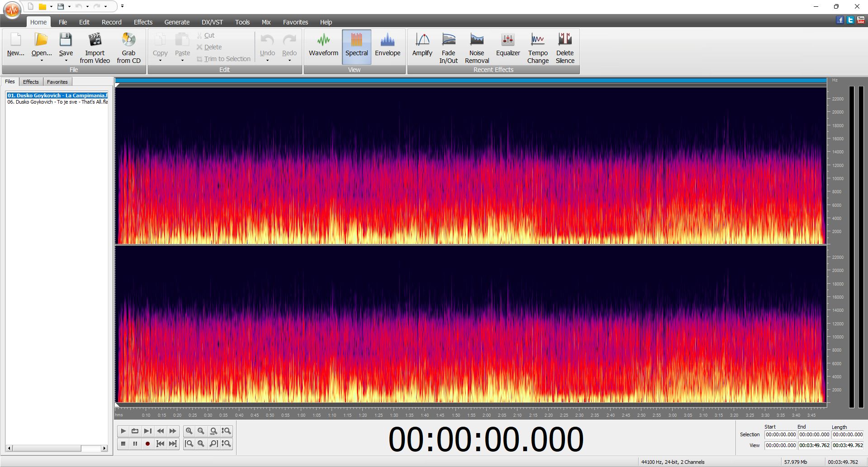Open the orange application menu orb
Viewport: 868px width, 467px height.
pos(12,10)
